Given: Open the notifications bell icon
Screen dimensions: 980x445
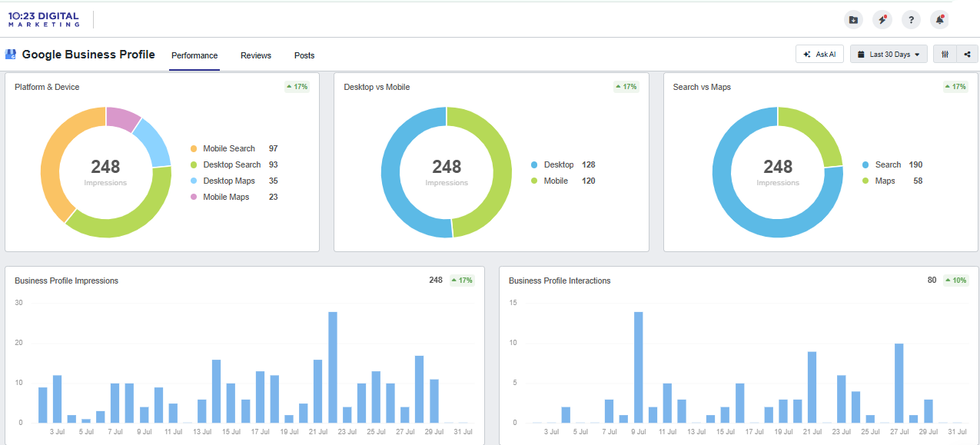Looking at the screenshot, I should [x=939, y=20].
